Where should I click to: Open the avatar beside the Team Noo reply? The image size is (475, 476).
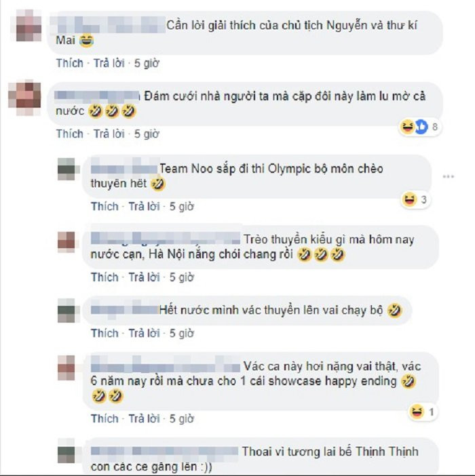[66, 169]
